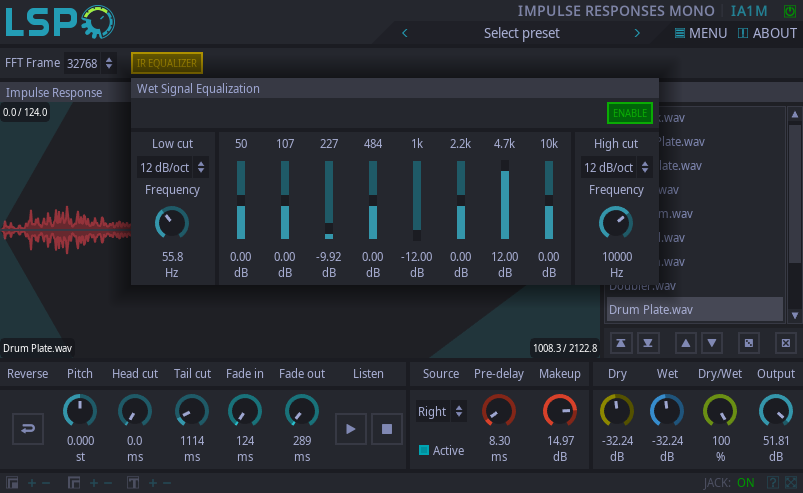Click the remove file X icon
The image size is (803, 493).
(x=785, y=343)
